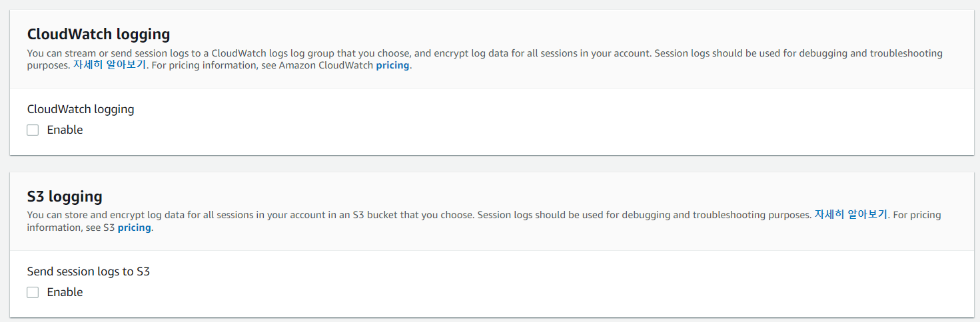980x322 pixels.
Task: Click the Enable label under Send session logs to S3
Action: (65, 293)
